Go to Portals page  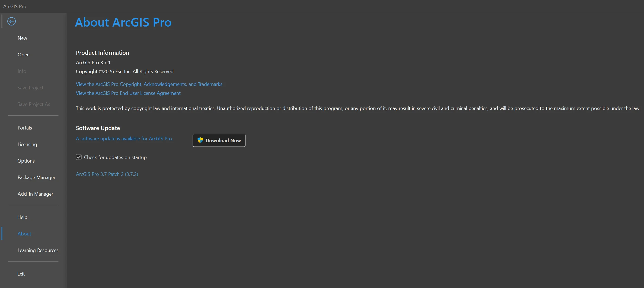tap(25, 128)
